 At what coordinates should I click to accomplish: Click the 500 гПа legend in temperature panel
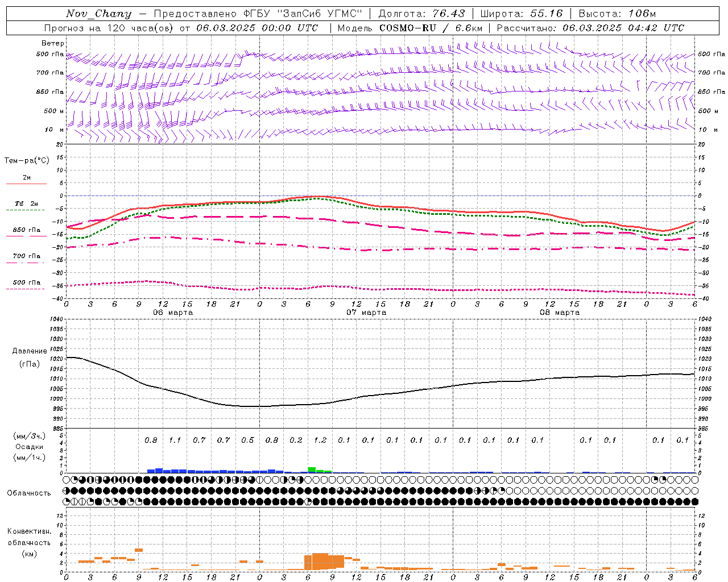point(27,282)
